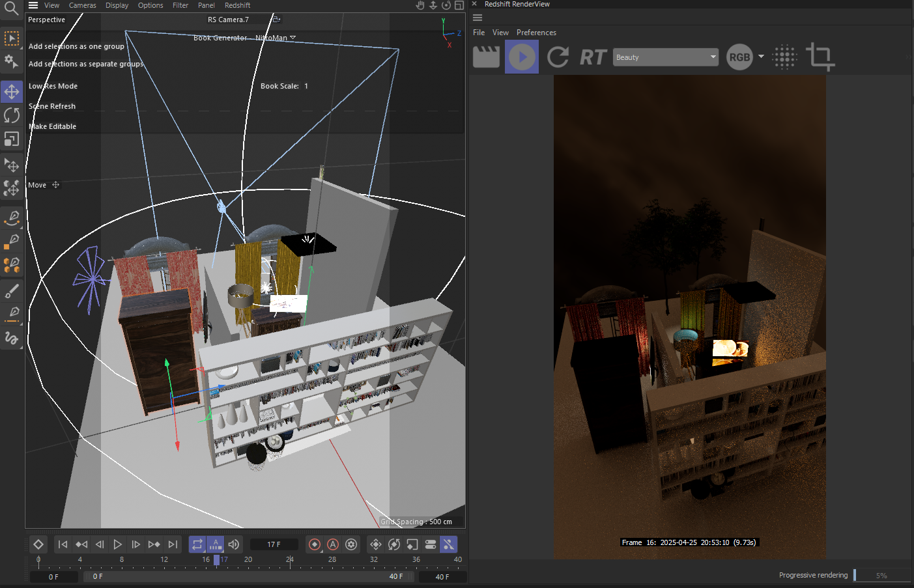Go to end of timeline
Screen dimensions: 914x588
173,544
